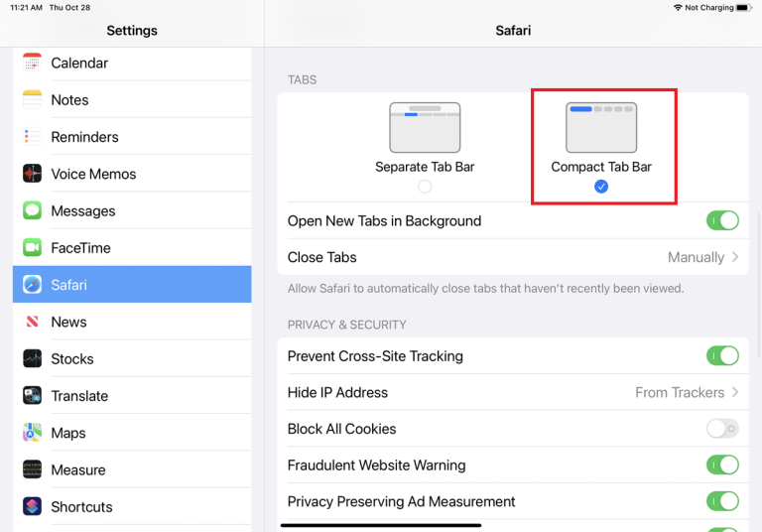Screen dimensions: 762x532
Task: Tap the Notes icon in Settings list
Action: 33,99
